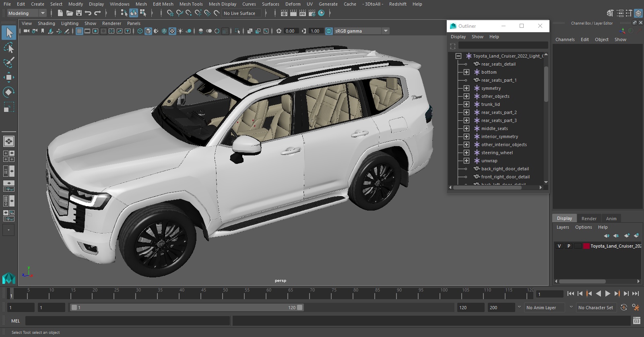
Task: Click the Outliner search field
Action: (503, 45)
